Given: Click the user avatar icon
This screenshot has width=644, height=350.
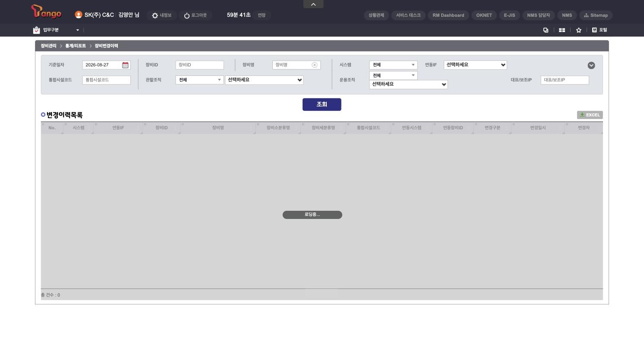Looking at the screenshot, I should [x=79, y=15].
